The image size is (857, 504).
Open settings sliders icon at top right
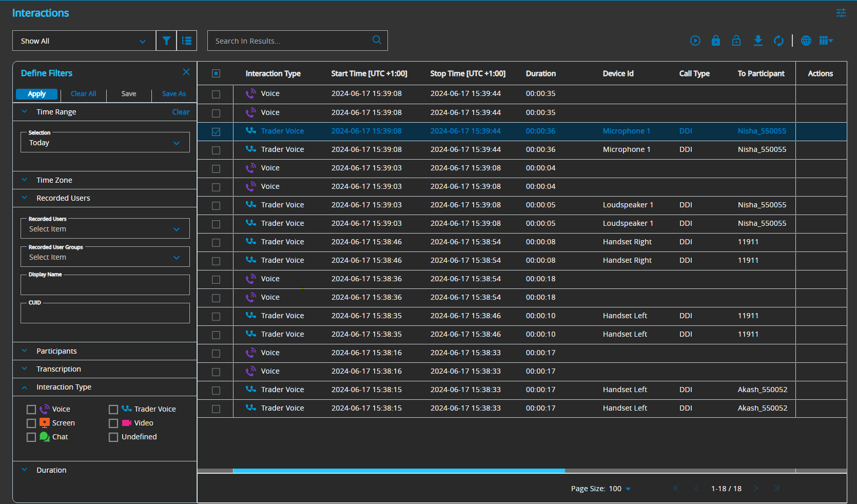coord(841,13)
